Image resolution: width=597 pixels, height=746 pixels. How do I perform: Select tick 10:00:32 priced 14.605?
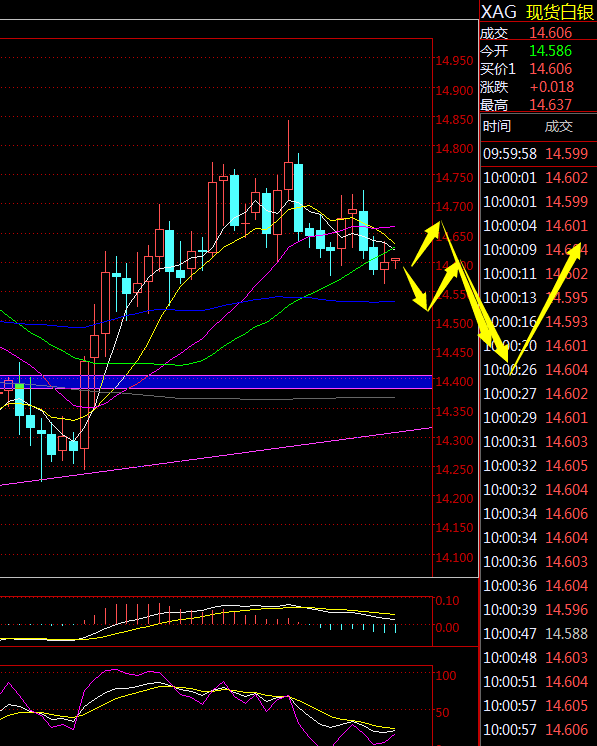538,465
